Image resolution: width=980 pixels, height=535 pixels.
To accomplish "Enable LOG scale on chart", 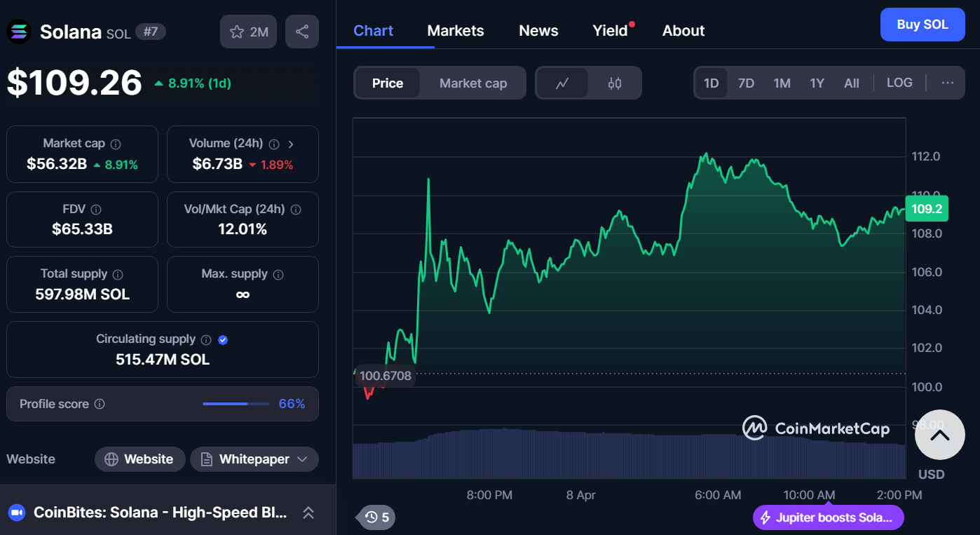I will (899, 83).
